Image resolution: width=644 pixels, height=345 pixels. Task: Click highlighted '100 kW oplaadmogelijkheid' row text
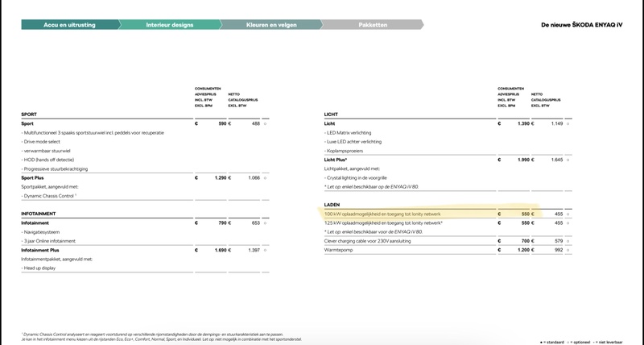[382, 214]
